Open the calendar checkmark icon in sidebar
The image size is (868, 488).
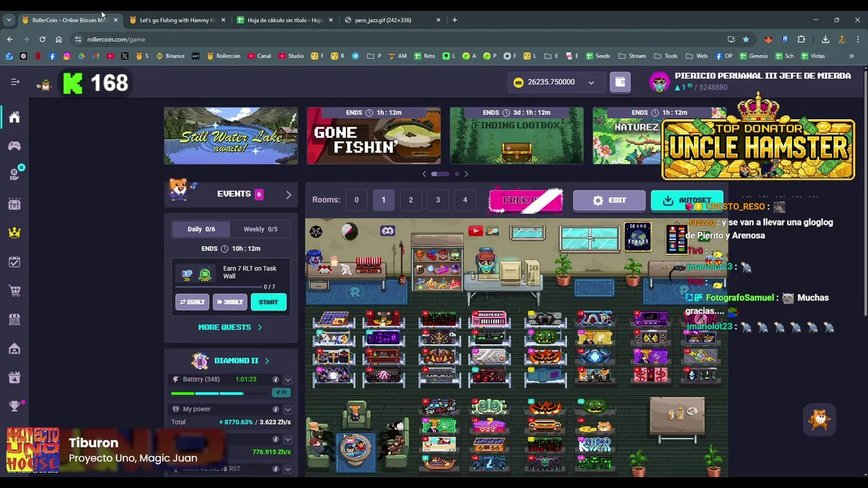pyautogui.click(x=14, y=262)
